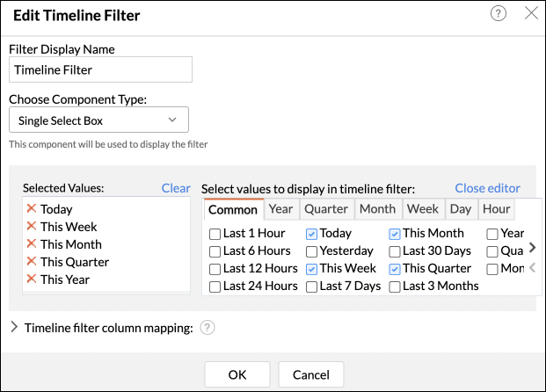Remove Today from selected values

32,209
